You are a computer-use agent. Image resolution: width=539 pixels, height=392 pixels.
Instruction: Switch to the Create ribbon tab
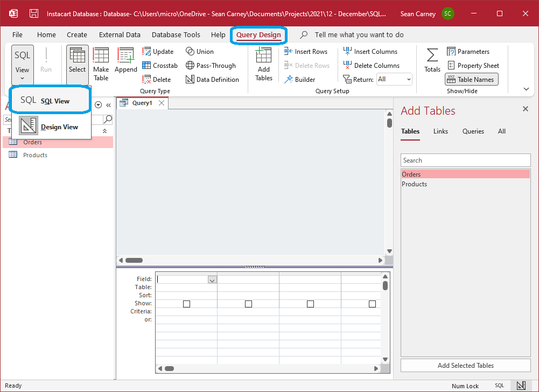click(76, 34)
